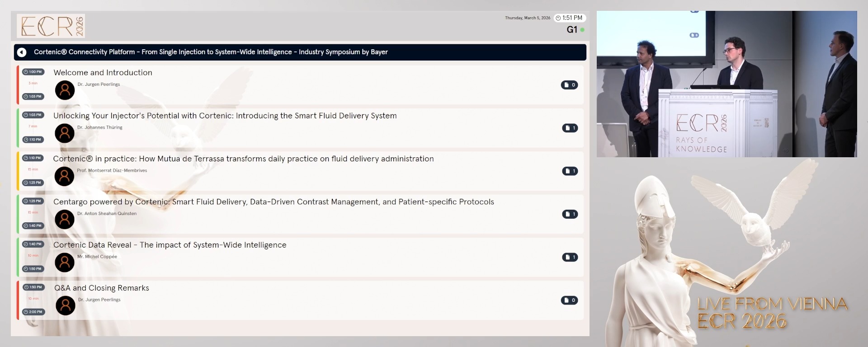
Task: Click the G1 room label
Action: 571,30
